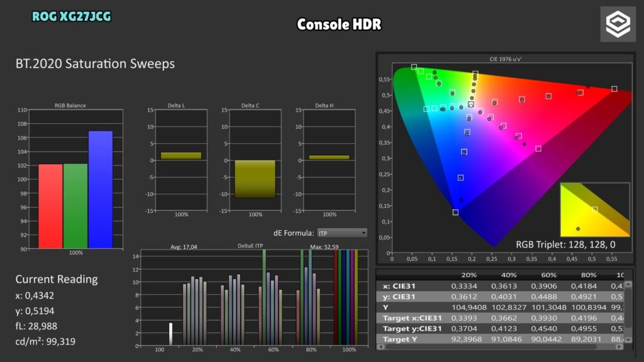This screenshot has width=644, height=362.
Task: Click the 60% column header in data table
Action: pyautogui.click(x=548, y=275)
